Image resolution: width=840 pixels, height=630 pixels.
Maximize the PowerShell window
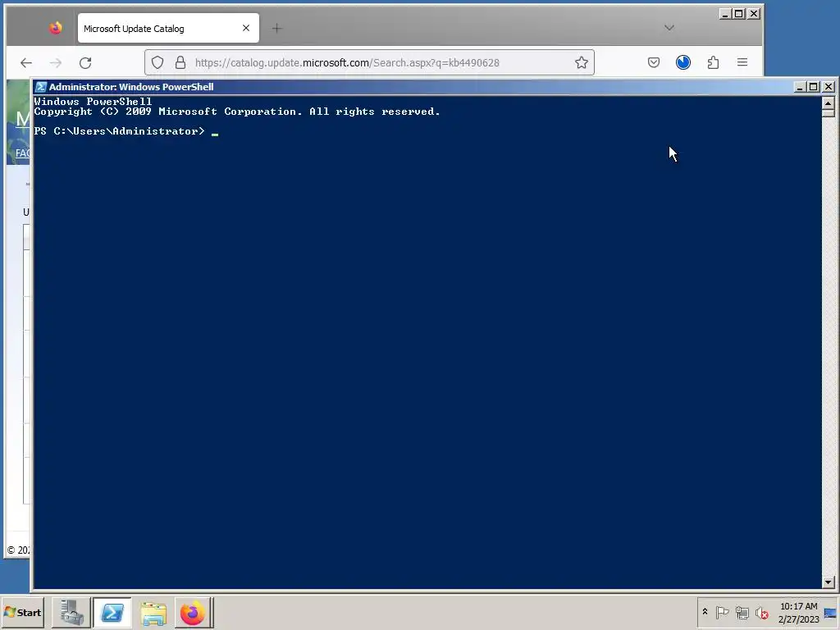814,87
